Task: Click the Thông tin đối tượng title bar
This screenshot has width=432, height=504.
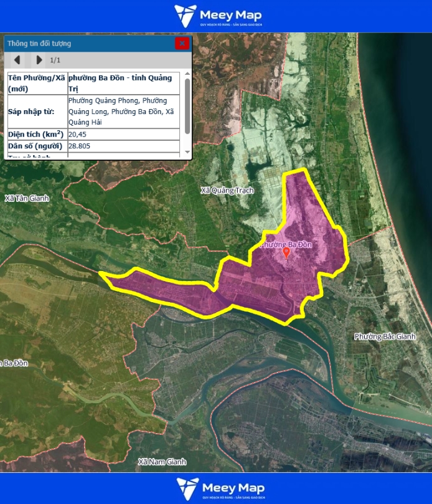Action: 87,43
